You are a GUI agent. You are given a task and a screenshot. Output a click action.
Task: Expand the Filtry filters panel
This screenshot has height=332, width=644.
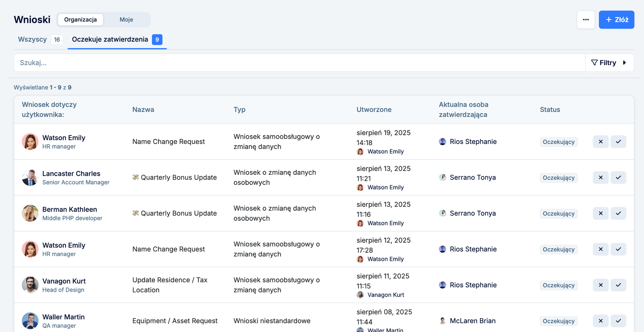click(x=609, y=63)
